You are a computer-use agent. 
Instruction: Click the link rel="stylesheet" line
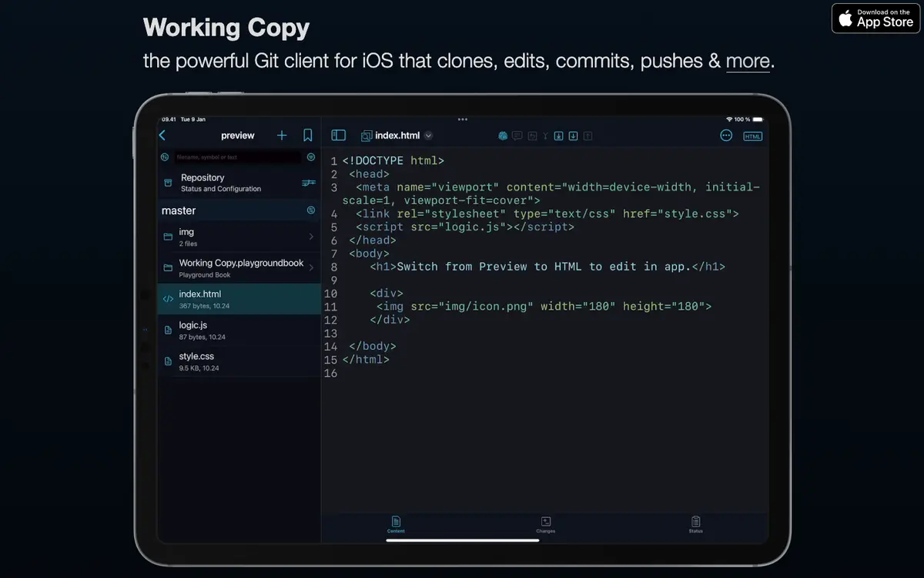click(x=547, y=213)
